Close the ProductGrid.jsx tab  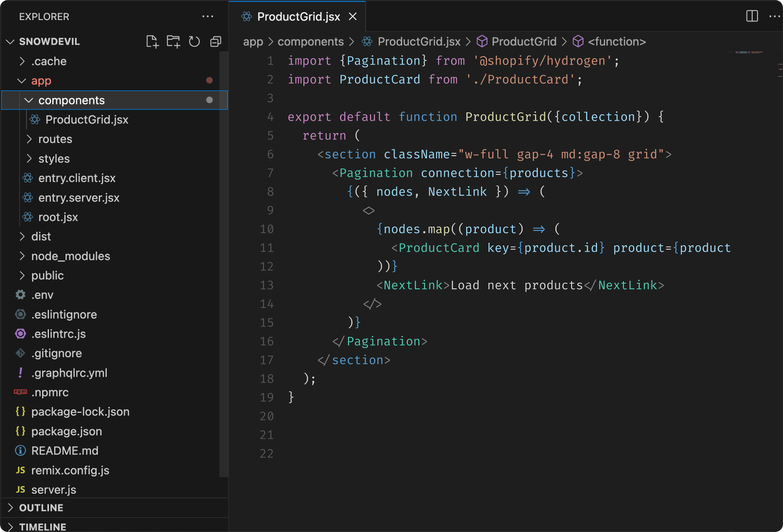click(353, 17)
